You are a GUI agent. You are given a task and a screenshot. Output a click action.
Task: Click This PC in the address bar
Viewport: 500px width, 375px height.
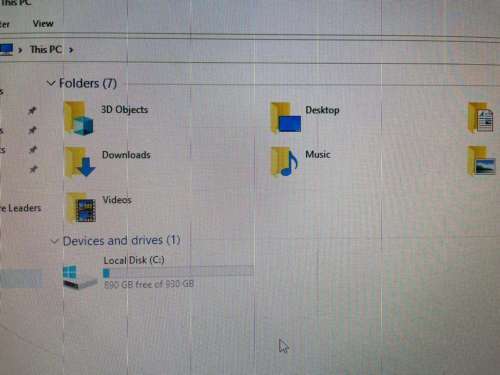pyautogui.click(x=46, y=50)
